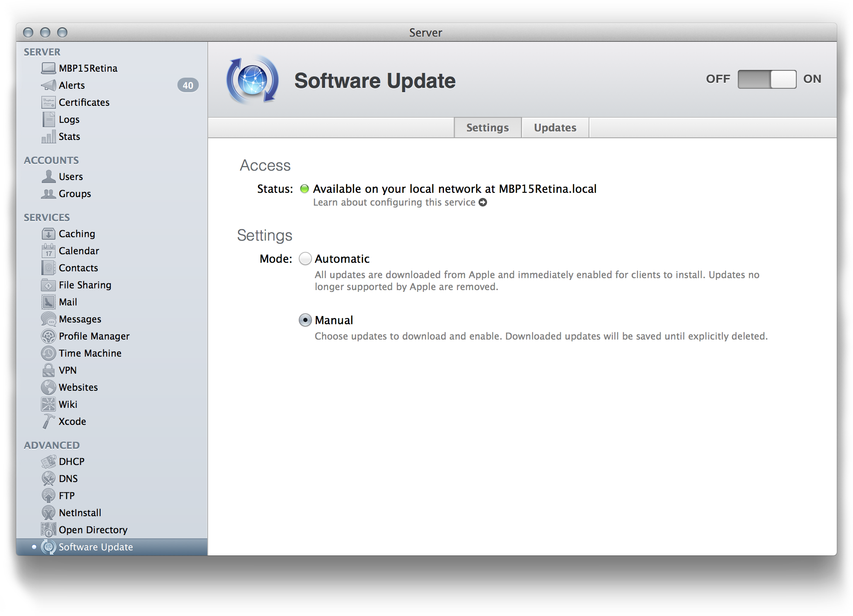
Task: Open the Caching service icon
Action: pos(49,234)
